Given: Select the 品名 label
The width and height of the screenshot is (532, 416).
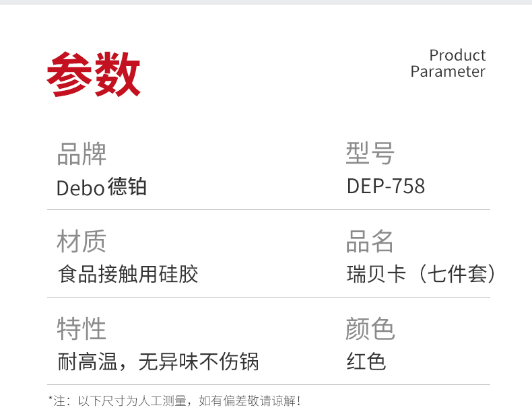Looking at the screenshot, I should [x=370, y=241].
